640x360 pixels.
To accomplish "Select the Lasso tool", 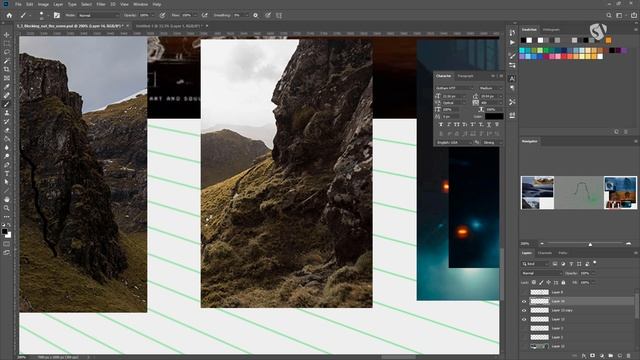I will pyautogui.click(x=7, y=52).
